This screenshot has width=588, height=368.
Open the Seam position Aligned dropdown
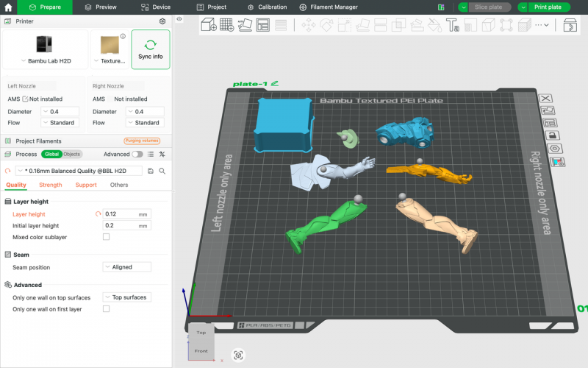tap(126, 267)
